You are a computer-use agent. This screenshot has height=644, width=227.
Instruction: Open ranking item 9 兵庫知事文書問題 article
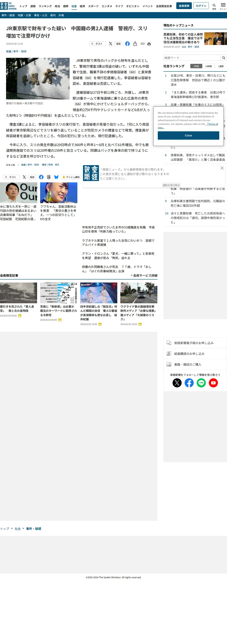pos(198,203)
